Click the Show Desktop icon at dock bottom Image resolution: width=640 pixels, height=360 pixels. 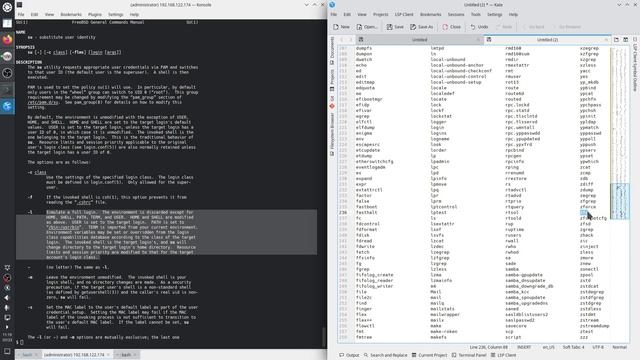point(7,351)
